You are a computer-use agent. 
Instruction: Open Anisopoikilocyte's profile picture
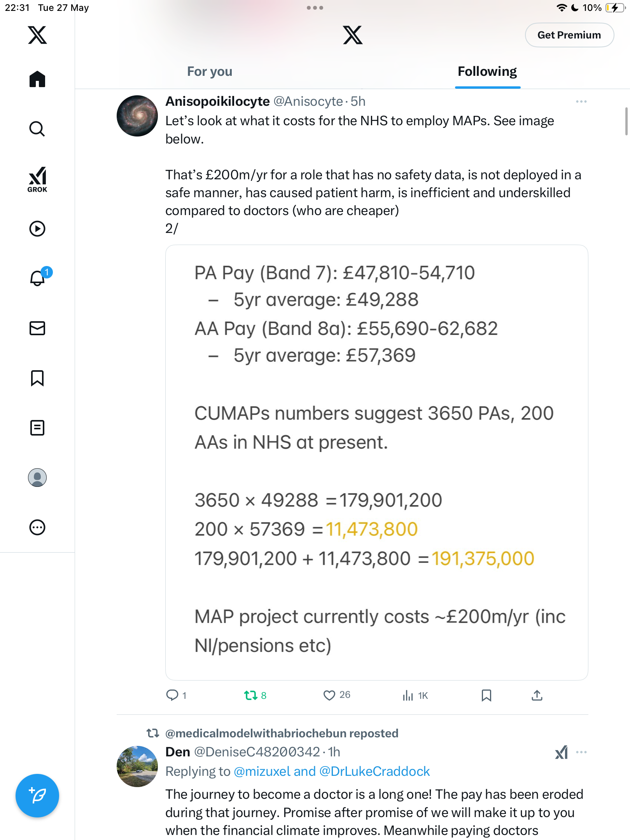click(137, 116)
